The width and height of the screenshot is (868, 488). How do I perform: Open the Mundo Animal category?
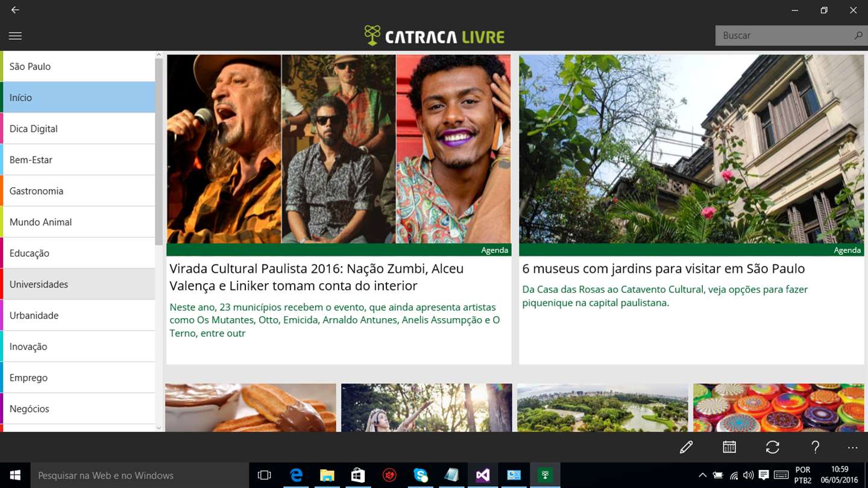[78, 222]
